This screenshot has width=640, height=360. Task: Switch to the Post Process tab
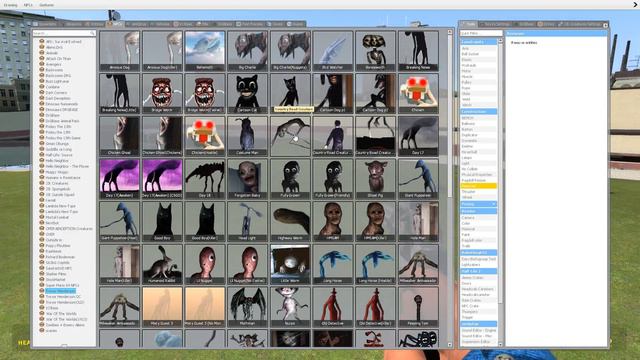click(x=250, y=24)
